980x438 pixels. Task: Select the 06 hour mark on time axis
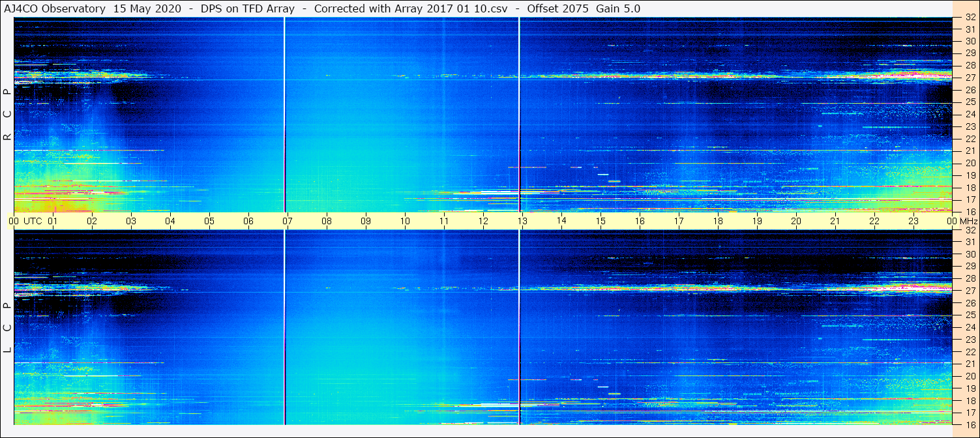[x=248, y=221]
